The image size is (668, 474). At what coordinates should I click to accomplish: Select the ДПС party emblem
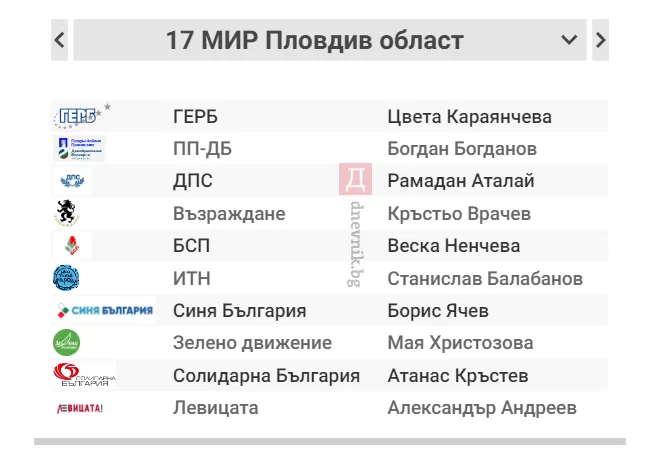pyautogui.click(x=72, y=181)
